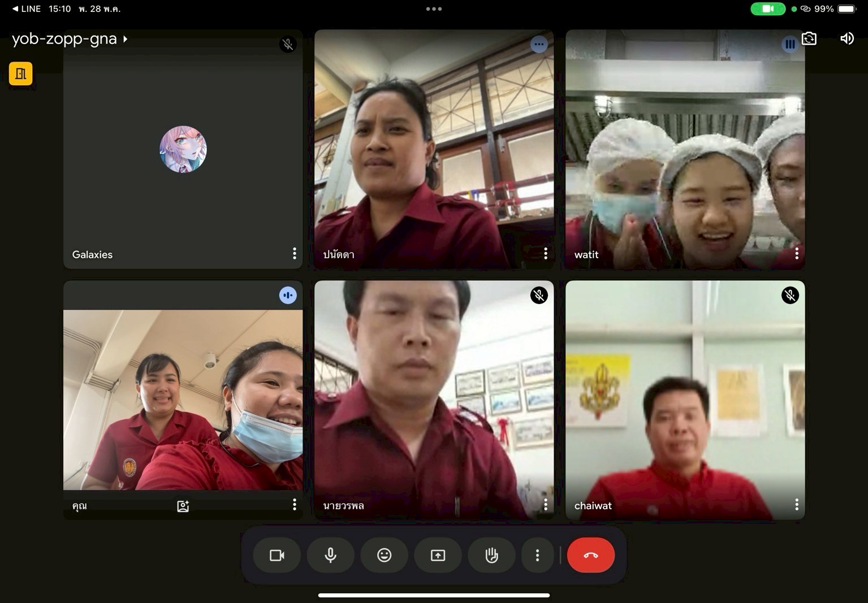Open background effects on your self tile
The image size is (868, 603).
click(x=183, y=506)
